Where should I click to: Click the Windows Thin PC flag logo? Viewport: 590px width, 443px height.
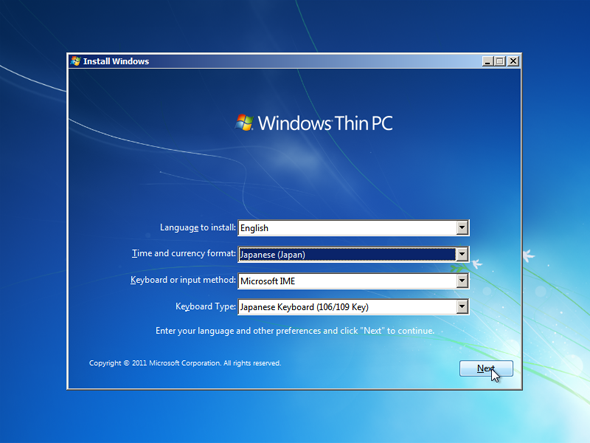(244, 123)
